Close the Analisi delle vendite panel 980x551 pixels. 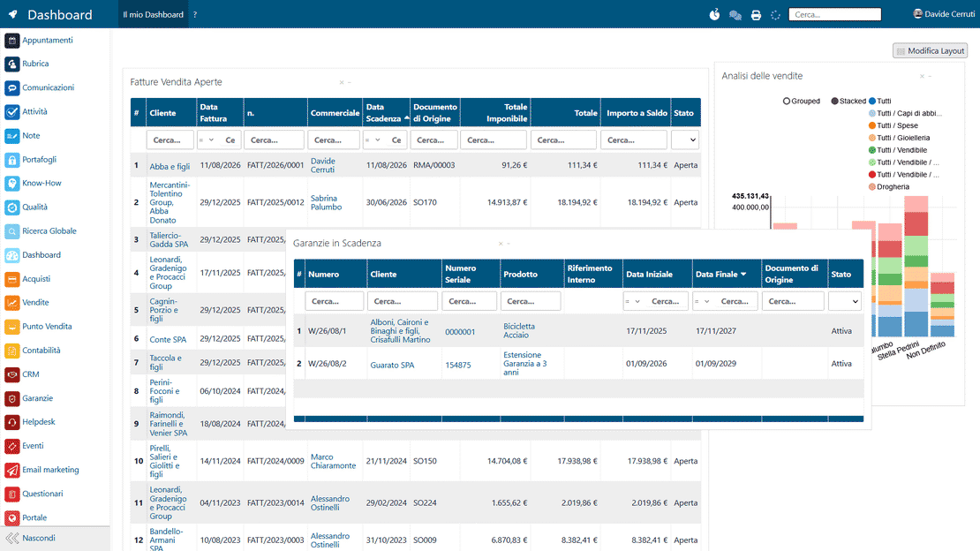(x=922, y=76)
